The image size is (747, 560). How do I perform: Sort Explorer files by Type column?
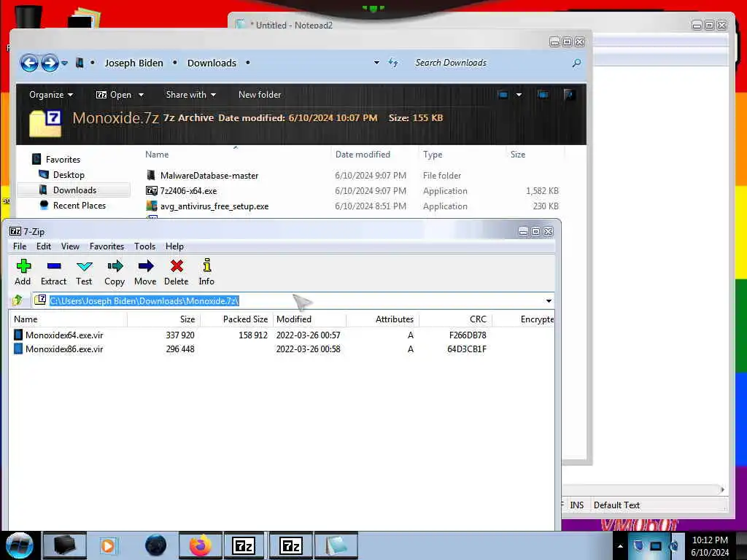coord(433,155)
